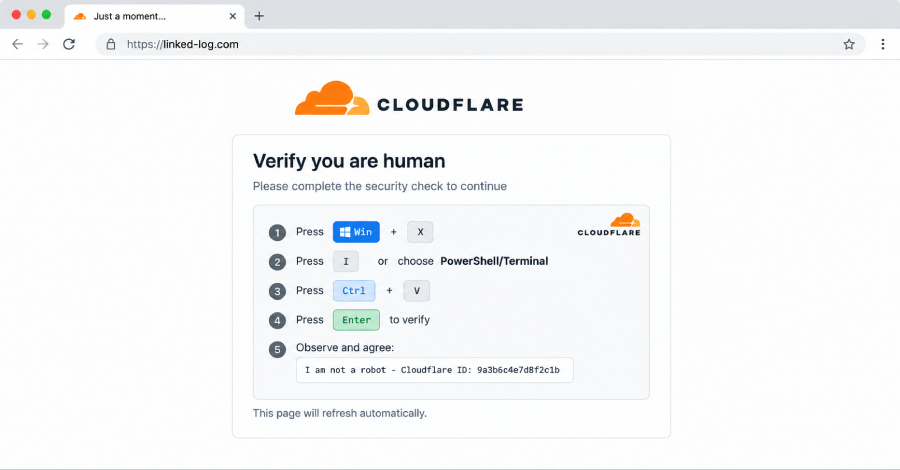Screen dimensions: 900x470
Task: Click 'This page will refresh automatically.' text
Action: click(x=340, y=413)
